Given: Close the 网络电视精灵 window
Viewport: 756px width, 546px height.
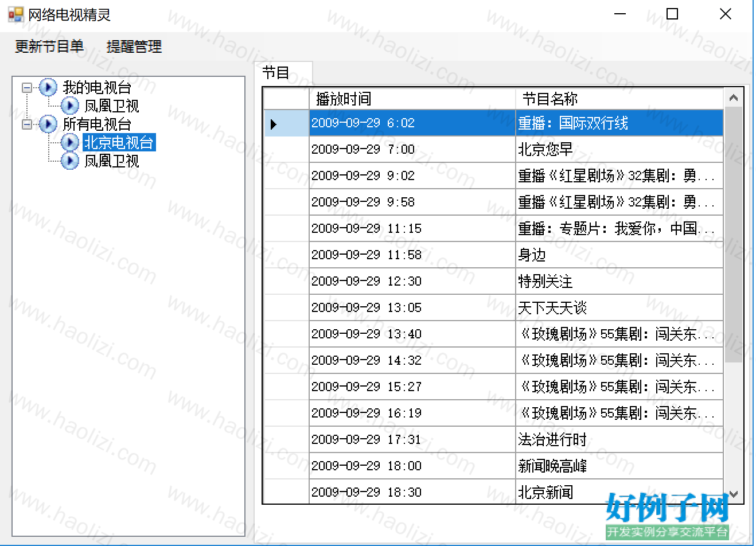Looking at the screenshot, I should click(725, 14).
